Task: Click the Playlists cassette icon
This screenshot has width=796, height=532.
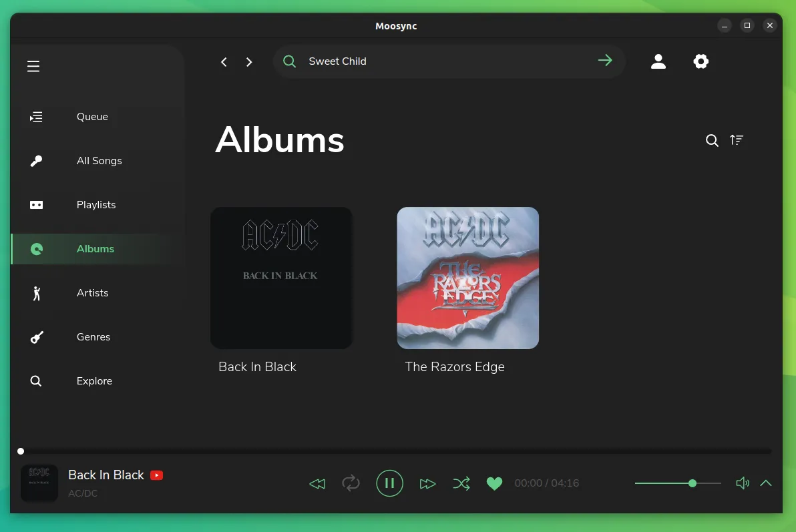Action: [x=36, y=205]
